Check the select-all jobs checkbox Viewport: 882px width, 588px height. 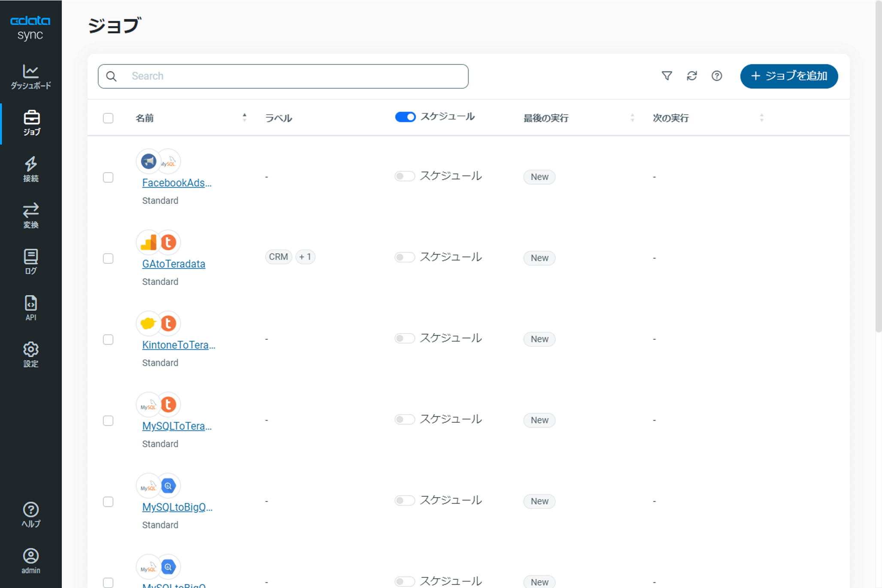click(108, 118)
